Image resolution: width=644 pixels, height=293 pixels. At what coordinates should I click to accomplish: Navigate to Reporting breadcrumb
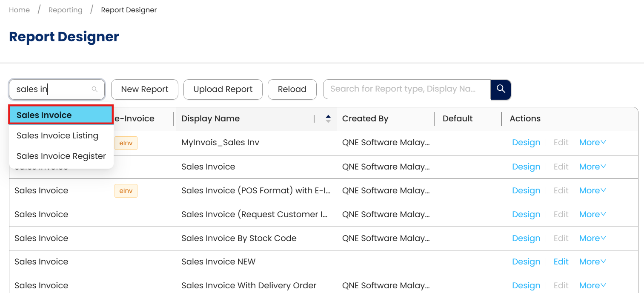click(x=66, y=10)
